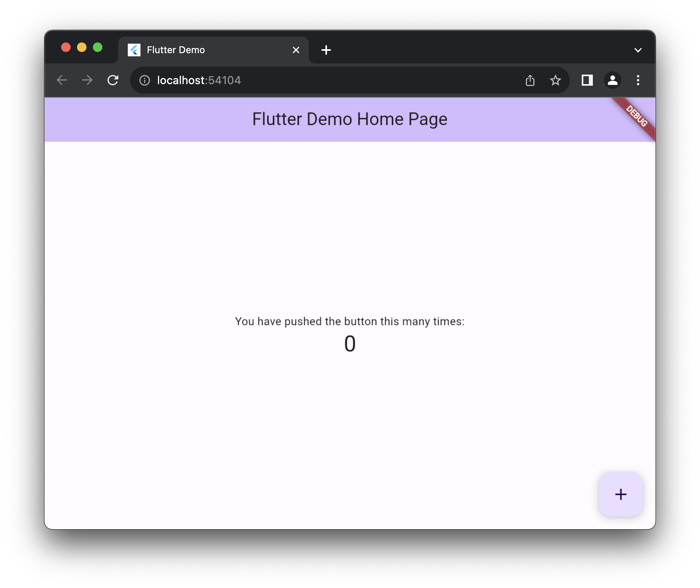This screenshot has width=700, height=588.
Task: Open the profile avatar menu
Action: click(613, 80)
